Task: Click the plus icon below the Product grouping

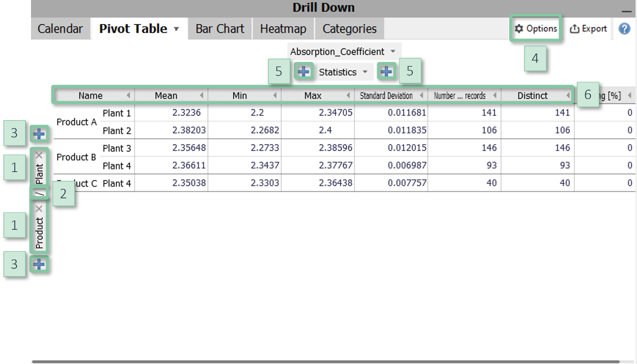Action: click(39, 265)
